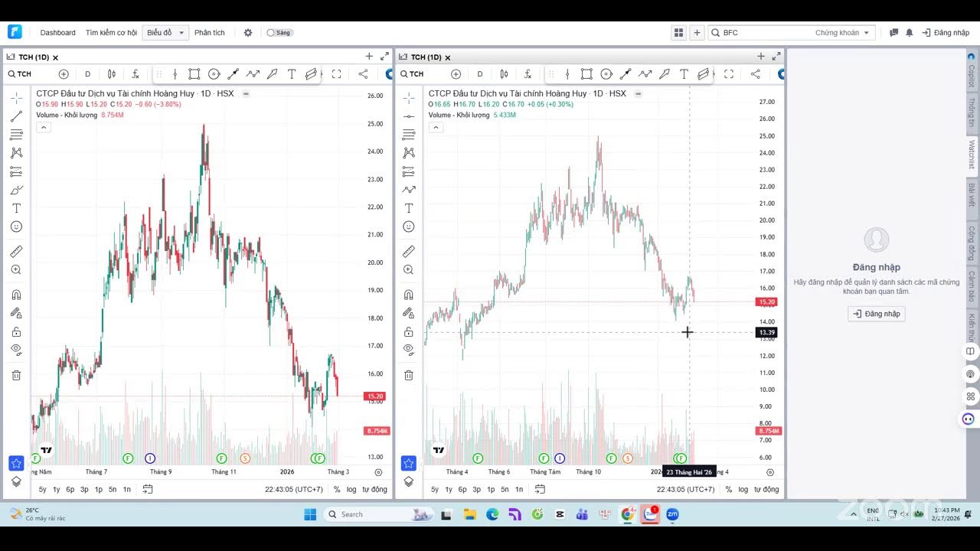This screenshot has height=551, width=980.
Task: Select the ruler measure tool in right chart
Action: click(409, 251)
